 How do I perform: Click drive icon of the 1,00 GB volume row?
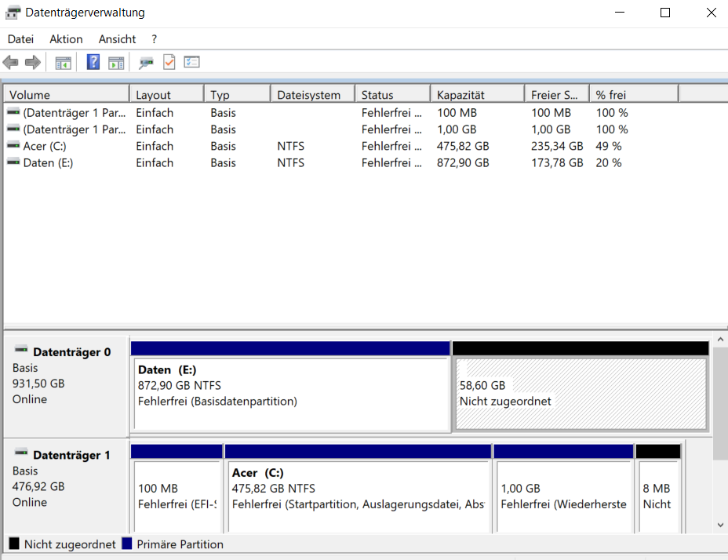click(x=13, y=129)
